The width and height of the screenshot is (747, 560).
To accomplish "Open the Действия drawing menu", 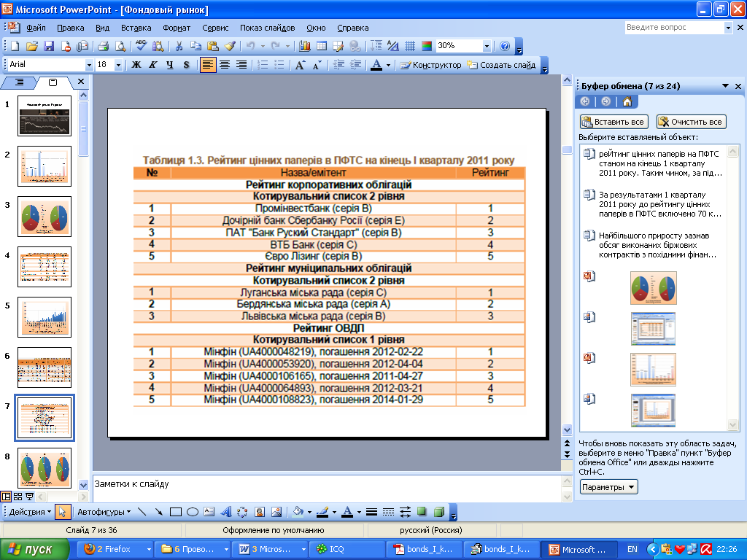I will coord(30,512).
